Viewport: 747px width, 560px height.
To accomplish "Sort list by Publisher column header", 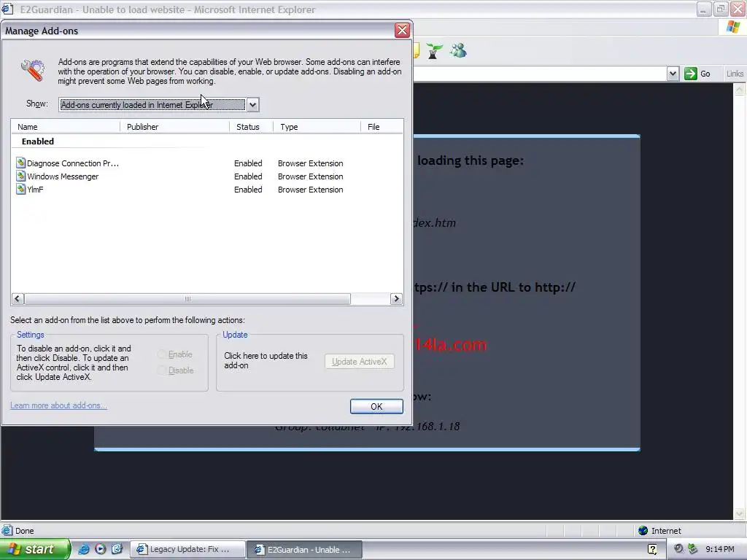I will 175,127.
